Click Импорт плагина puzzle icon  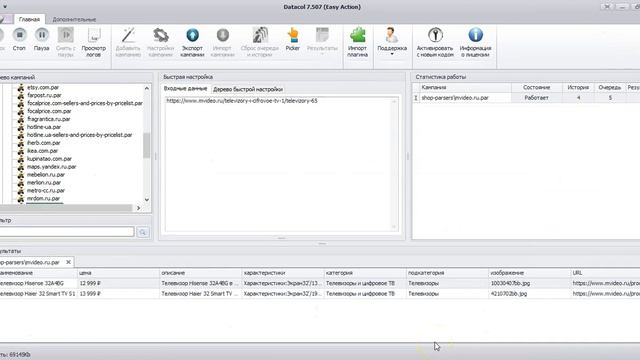pyautogui.click(x=358, y=36)
